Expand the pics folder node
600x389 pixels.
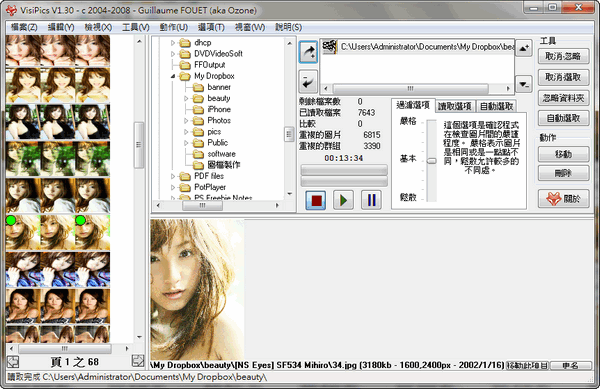pos(186,132)
